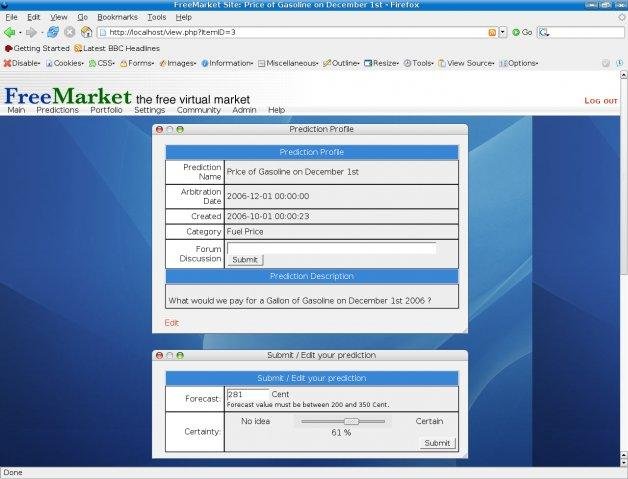Open the Predictions site navigation link

pyautogui.click(x=58, y=110)
